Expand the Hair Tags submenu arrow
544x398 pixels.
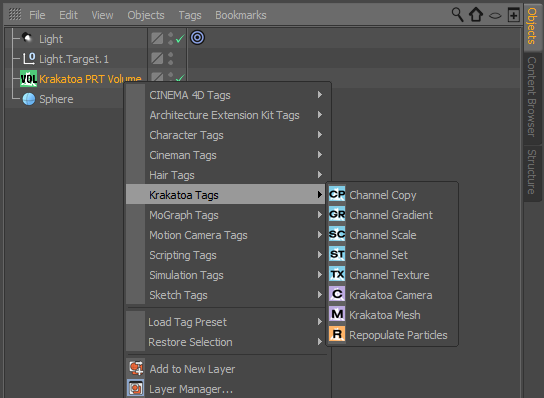[320, 175]
